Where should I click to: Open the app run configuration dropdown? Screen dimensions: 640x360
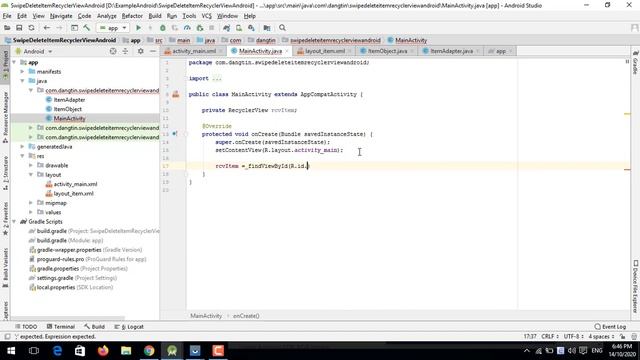113,28
